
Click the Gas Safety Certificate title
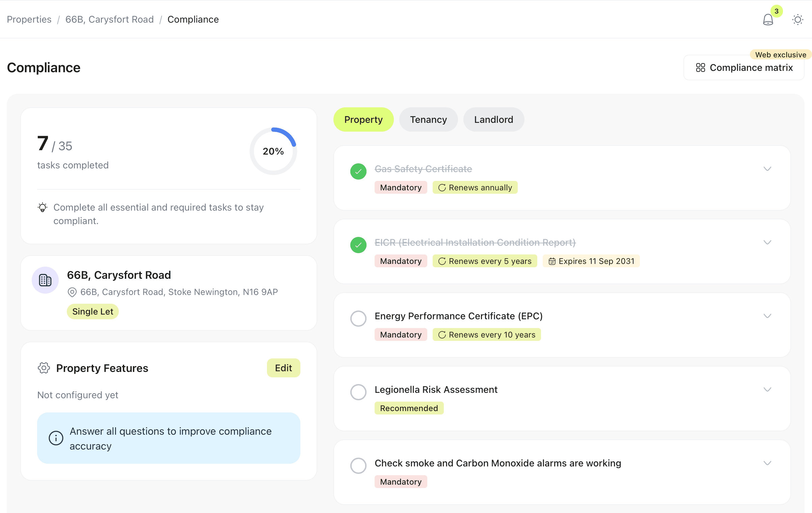pos(423,169)
